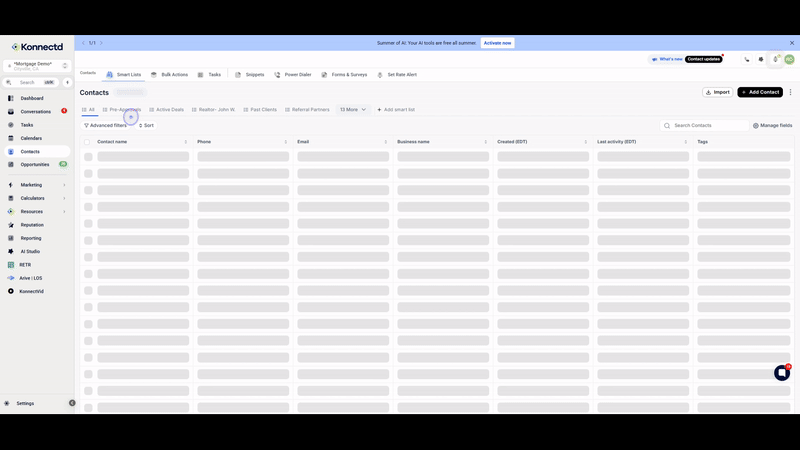Open Created (EDT) column options
This screenshot has width=800, height=450.
coord(586,142)
